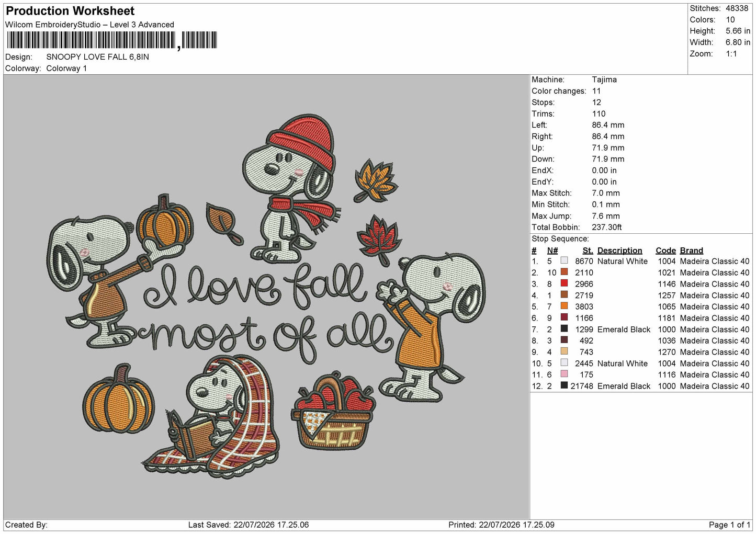The width and height of the screenshot is (756, 534).
Task: Click the Production Worksheet title
Action: pyautogui.click(x=70, y=11)
